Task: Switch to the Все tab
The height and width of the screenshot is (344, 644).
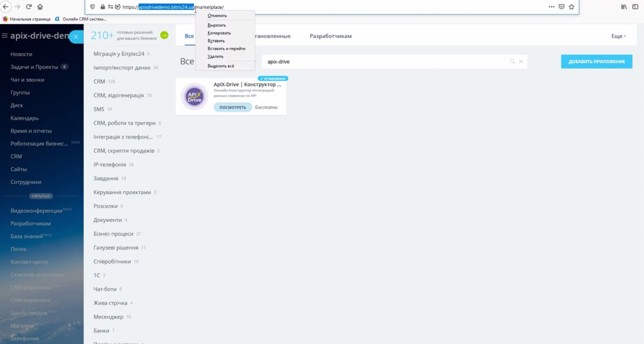Action: 189,36
